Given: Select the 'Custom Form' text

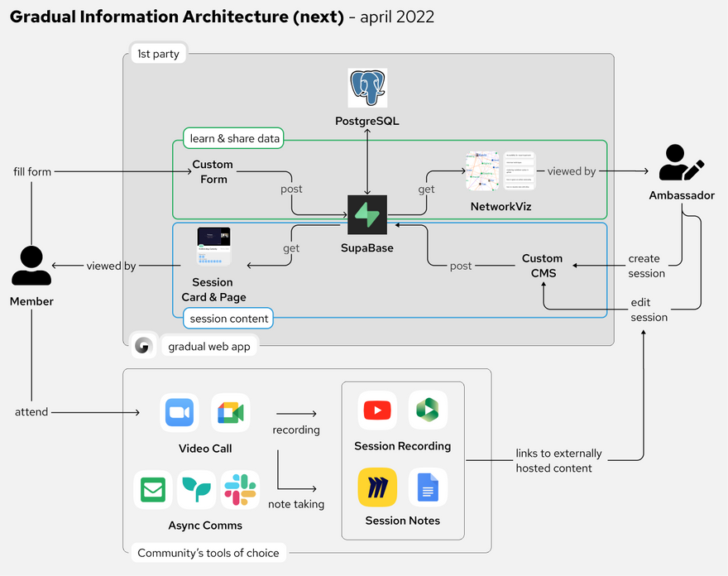Looking at the screenshot, I should pyautogui.click(x=213, y=172).
